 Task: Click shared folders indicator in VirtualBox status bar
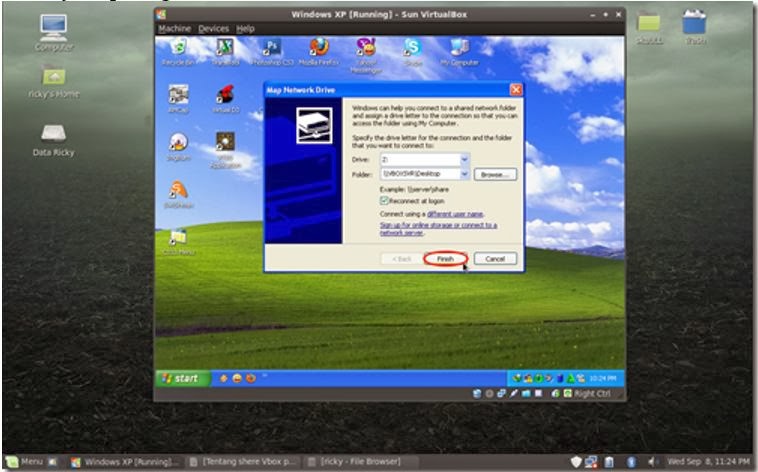[x=525, y=394]
